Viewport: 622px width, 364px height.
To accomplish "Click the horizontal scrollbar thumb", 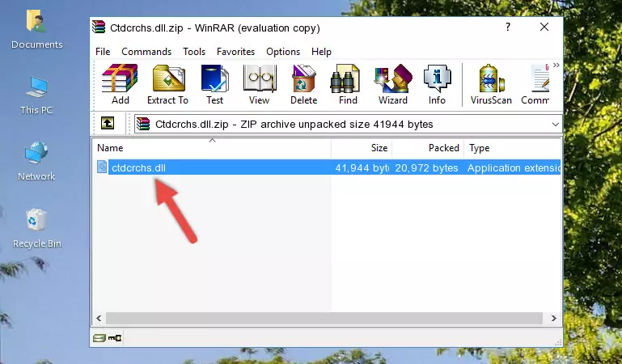I will coord(324,318).
